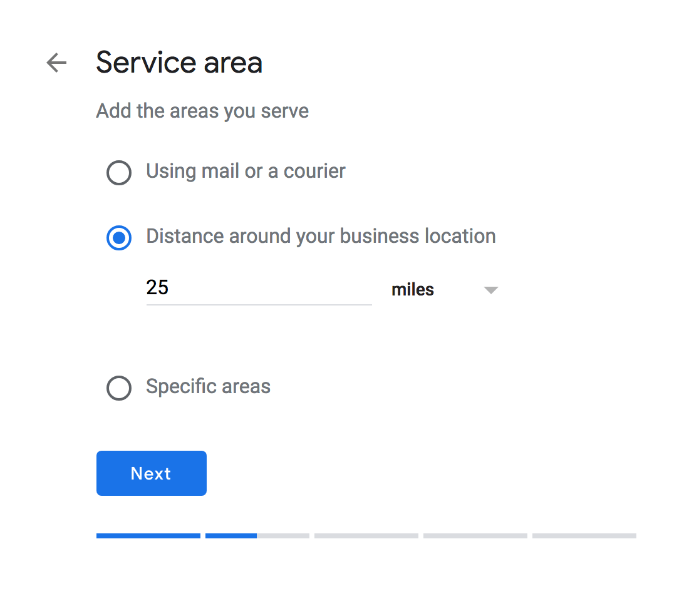The width and height of the screenshot is (694, 616).
Task: Click the 'Using mail or a courier' label text
Action: tap(246, 171)
